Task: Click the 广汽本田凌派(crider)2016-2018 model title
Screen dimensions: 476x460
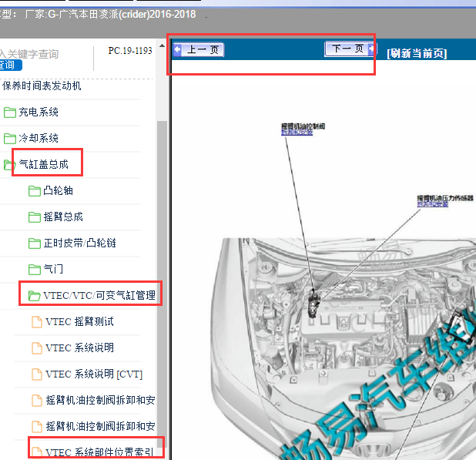Action: pos(127,14)
